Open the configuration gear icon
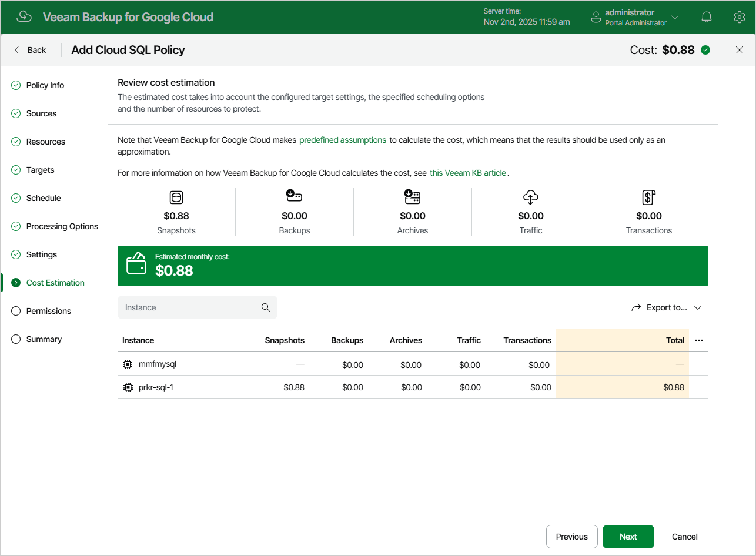Image resolution: width=756 pixels, height=556 pixels. [740, 17]
